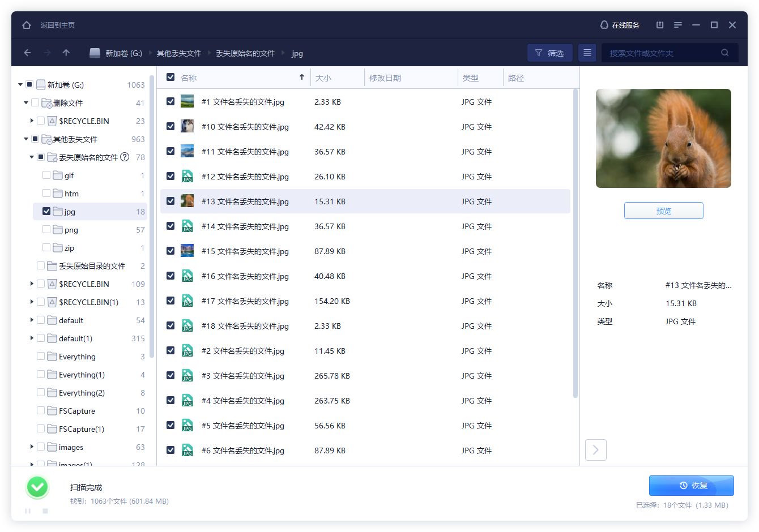This screenshot has width=759, height=532.
Task: Sort files by the 大小 column header
Action: click(x=323, y=78)
